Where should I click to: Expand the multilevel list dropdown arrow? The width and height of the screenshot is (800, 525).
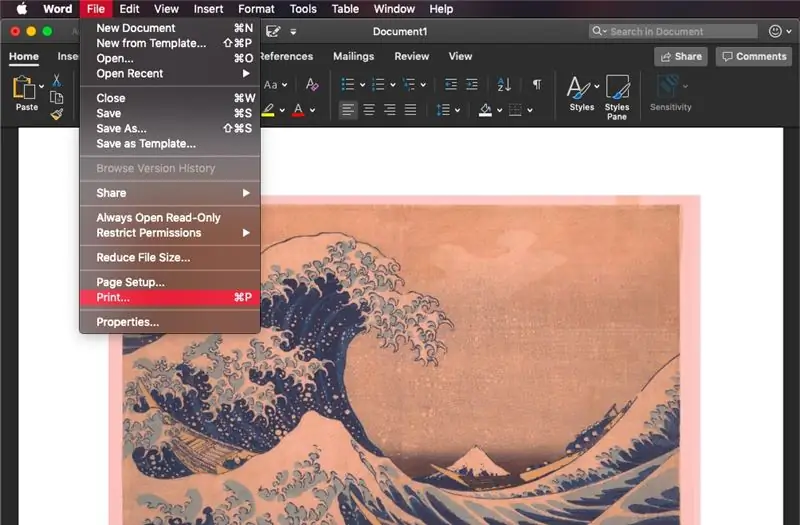tap(423, 85)
